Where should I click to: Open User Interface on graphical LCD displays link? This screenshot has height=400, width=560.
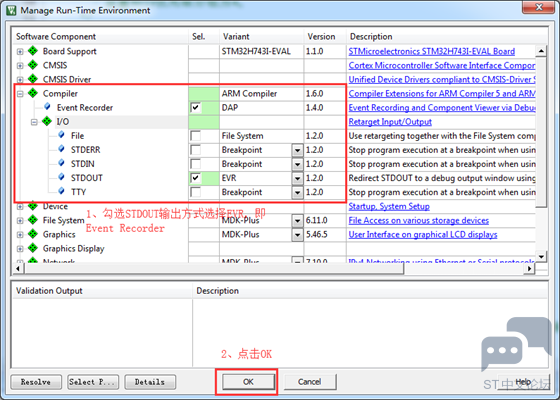[x=423, y=235]
